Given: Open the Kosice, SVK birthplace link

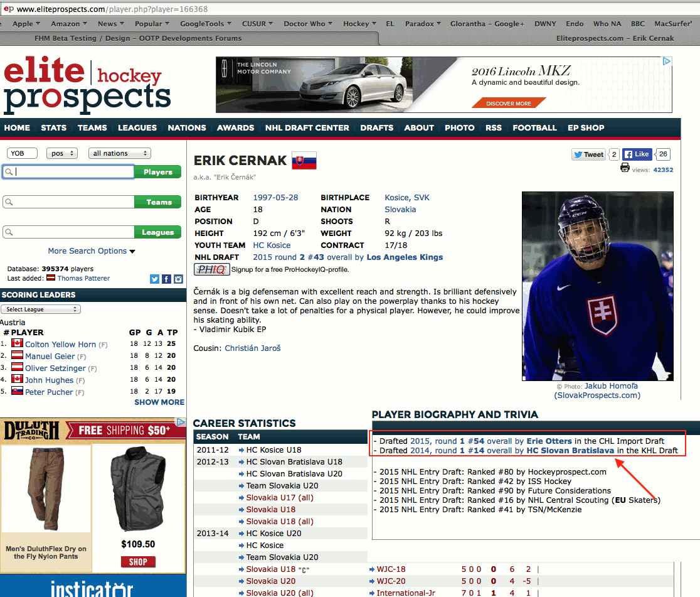Looking at the screenshot, I should (407, 198).
